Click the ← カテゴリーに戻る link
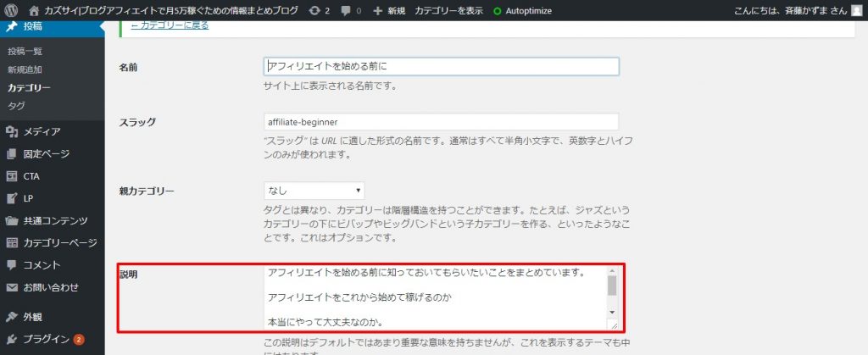Screen dimensions: 868x355 click(x=170, y=25)
